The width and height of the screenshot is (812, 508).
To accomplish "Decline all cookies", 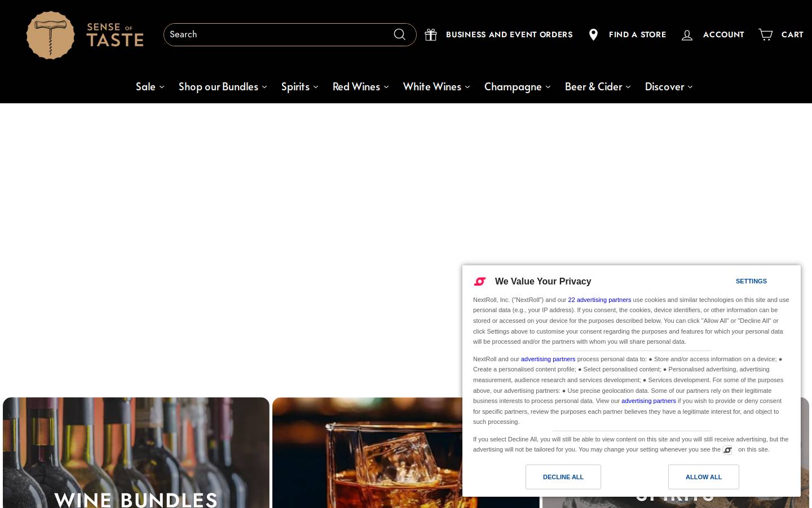I will coord(563,477).
